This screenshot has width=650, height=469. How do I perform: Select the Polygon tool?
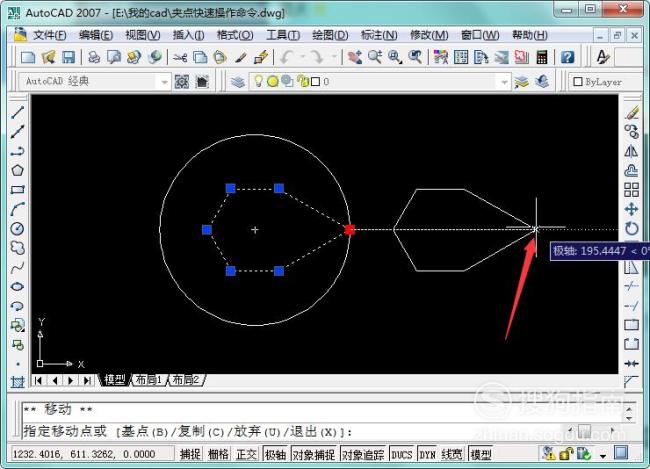(x=17, y=170)
